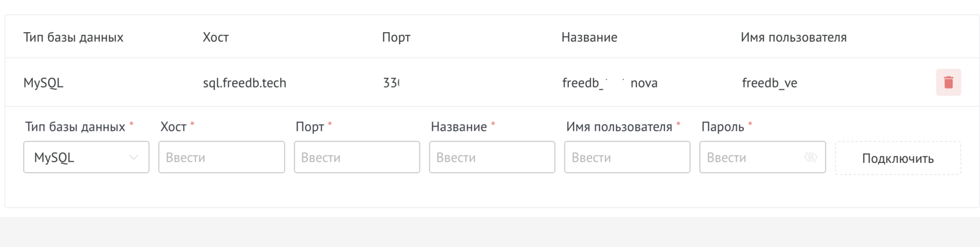Focus the Порт input field
The image size is (980, 247).
pyautogui.click(x=356, y=157)
